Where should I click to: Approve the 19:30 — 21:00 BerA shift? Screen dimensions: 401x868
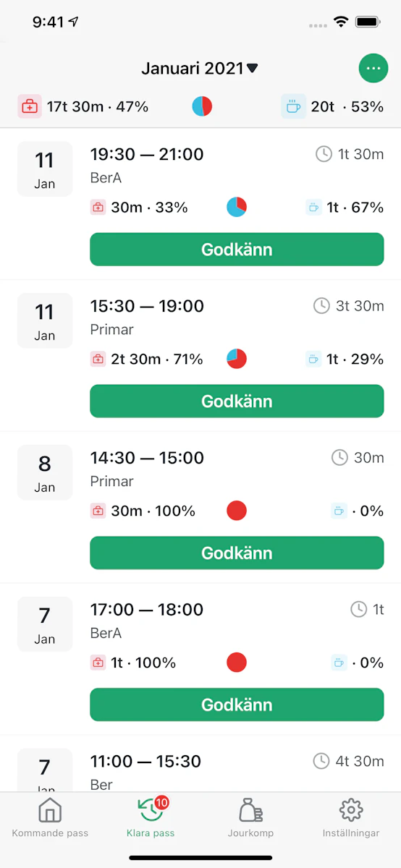pos(237,250)
